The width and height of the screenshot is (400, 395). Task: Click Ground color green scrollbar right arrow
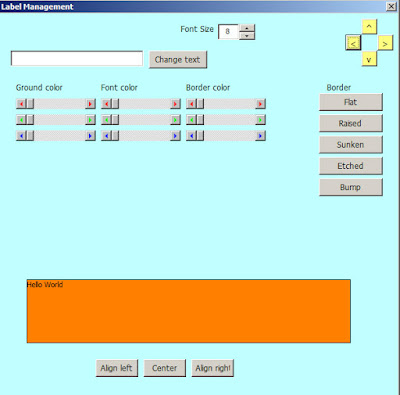[x=90, y=120]
